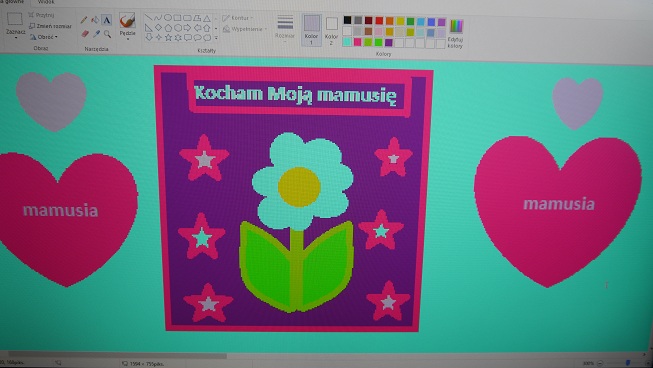The width and height of the screenshot is (653, 368).
Task: Pick the brown palette color
Action: (368, 31)
